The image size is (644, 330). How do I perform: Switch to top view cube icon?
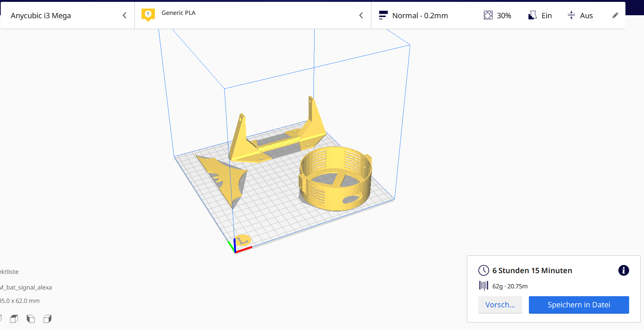(x=14, y=319)
